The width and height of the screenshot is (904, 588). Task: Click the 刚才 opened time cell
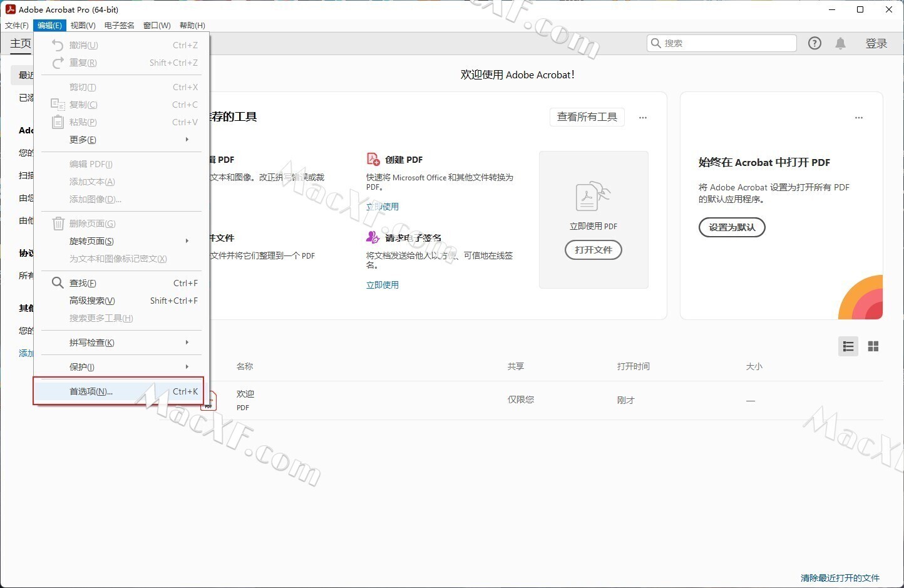pos(626,400)
